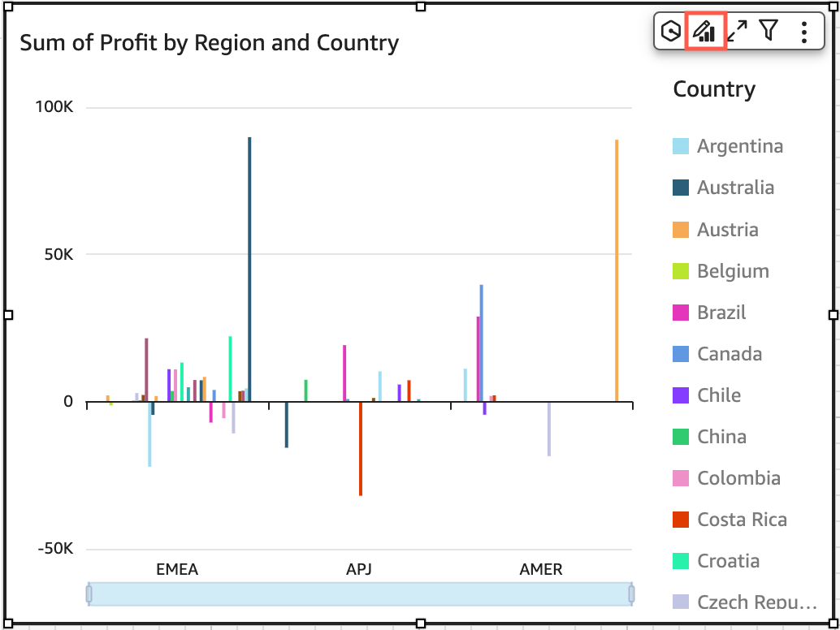Click the Country legend title
The image size is (840, 630).
(x=713, y=89)
